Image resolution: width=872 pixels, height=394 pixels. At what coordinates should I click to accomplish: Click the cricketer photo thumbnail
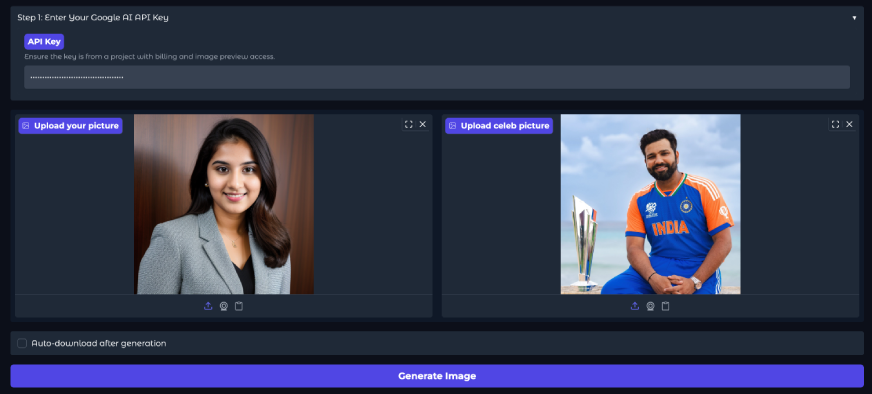[651, 204]
